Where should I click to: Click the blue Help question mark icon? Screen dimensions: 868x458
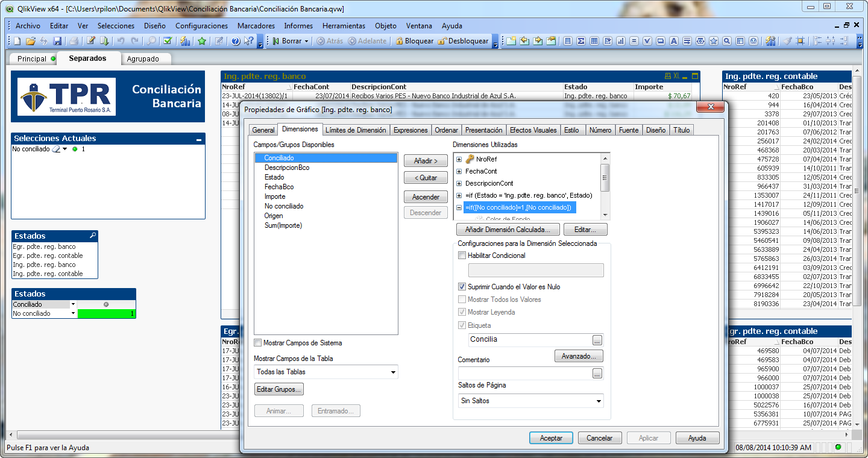(x=236, y=41)
